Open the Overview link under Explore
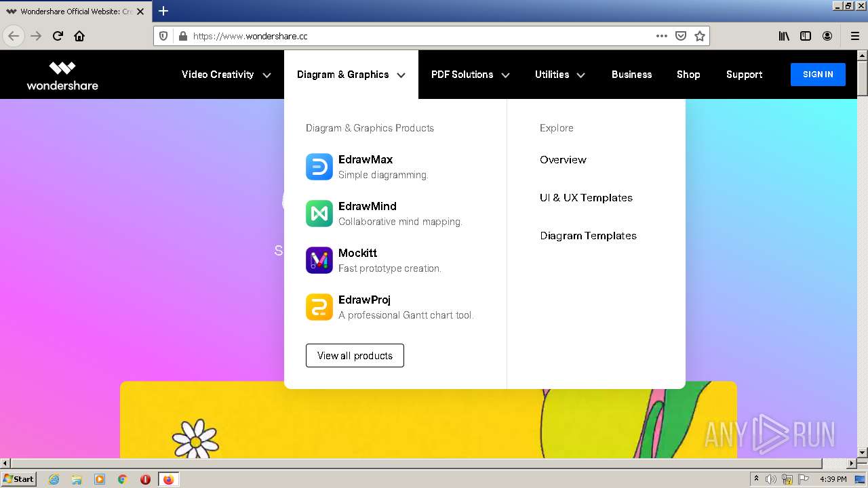868x488 pixels. click(563, 160)
